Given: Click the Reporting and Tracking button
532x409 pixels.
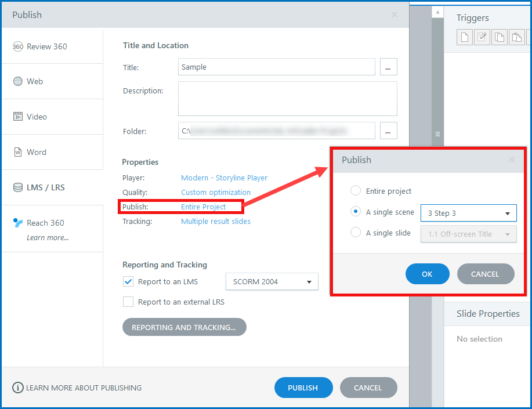Looking at the screenshot, I should (184, 327).
